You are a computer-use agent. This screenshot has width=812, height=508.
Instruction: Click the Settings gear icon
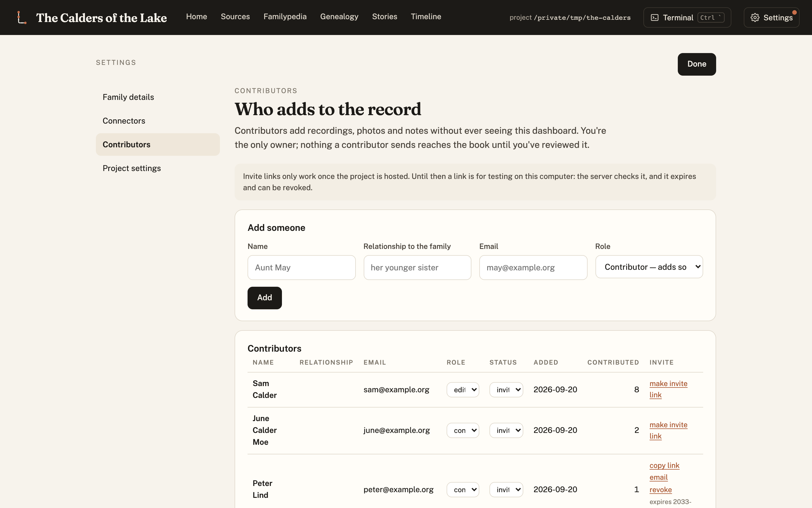pos(754,17)
